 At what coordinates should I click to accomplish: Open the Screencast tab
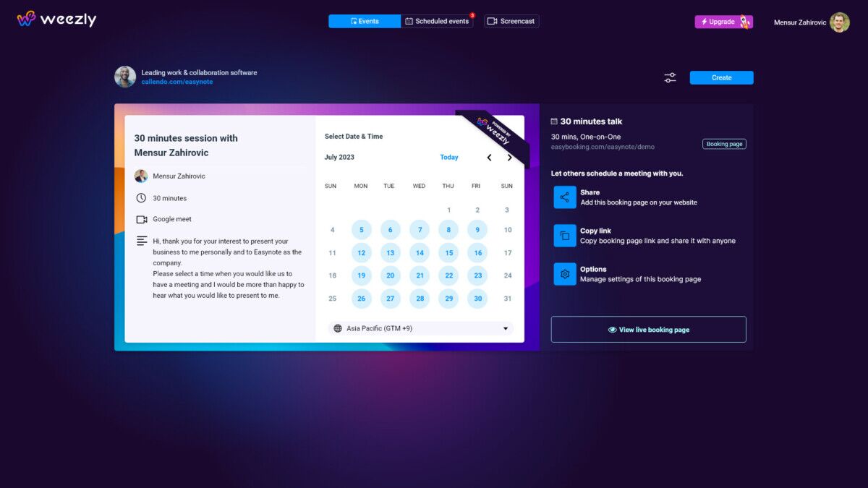pos(511,22)
